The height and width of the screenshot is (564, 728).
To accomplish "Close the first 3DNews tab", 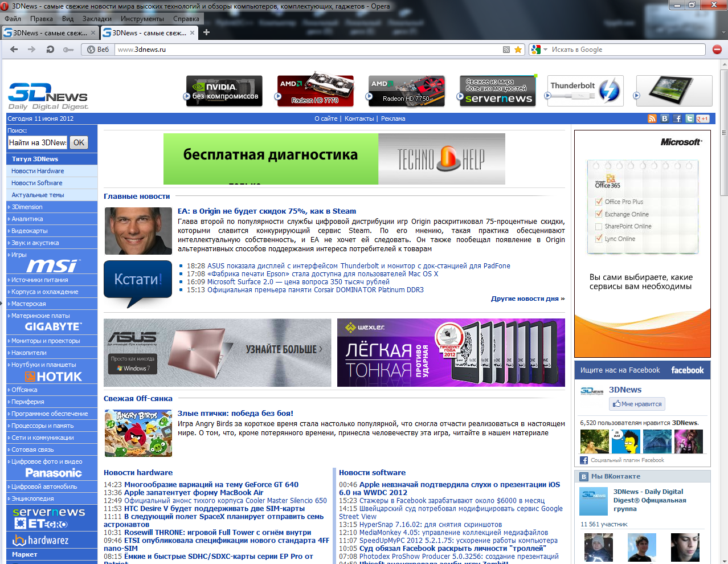I will tap(93, 32).
